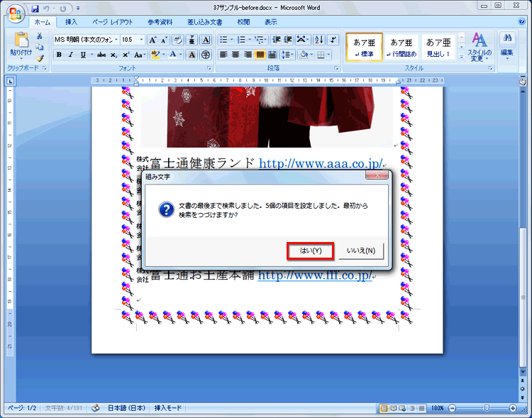Toggle Subscript formatting
Screen dimensions: 532x418
click(113, 55)
